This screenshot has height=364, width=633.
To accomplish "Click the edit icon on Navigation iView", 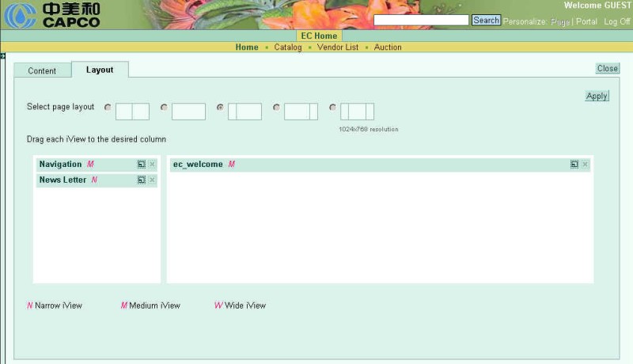I will [142, 165].
